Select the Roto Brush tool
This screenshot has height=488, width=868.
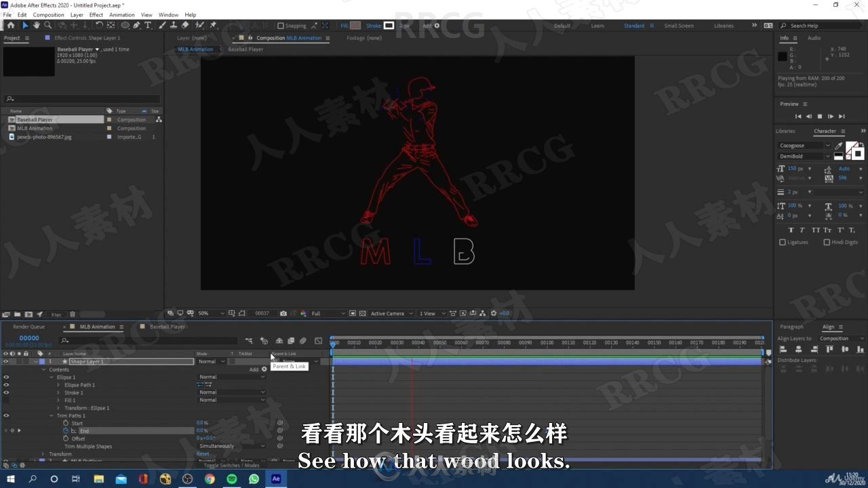pyautogui.click(x=200, y=26)
